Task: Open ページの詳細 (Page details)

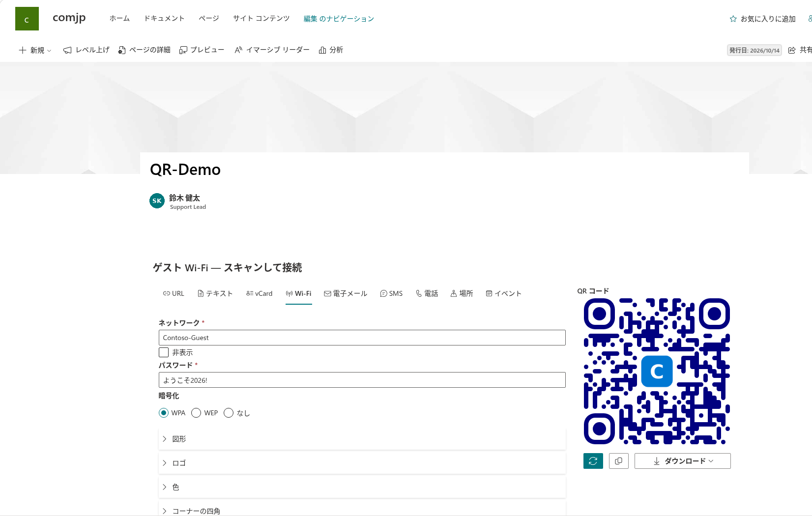Action: [x=145, y=50]
